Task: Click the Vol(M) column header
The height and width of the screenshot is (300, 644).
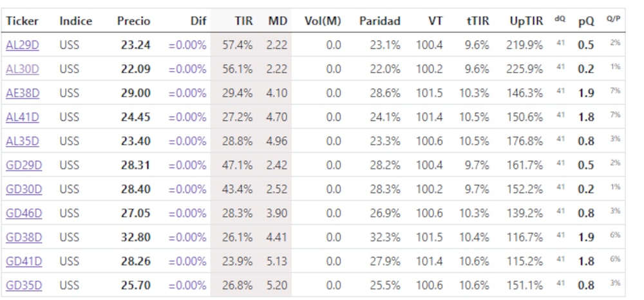Action: click(322, 21)
